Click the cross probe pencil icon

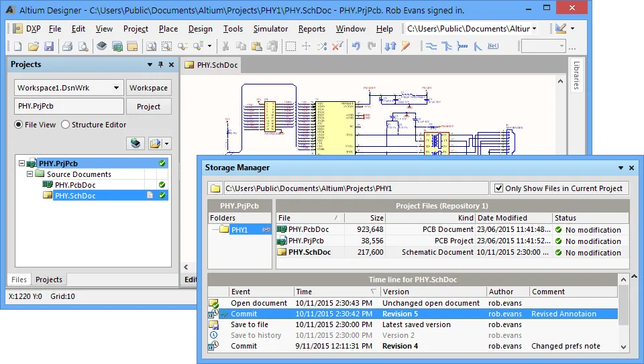point(406,46)
